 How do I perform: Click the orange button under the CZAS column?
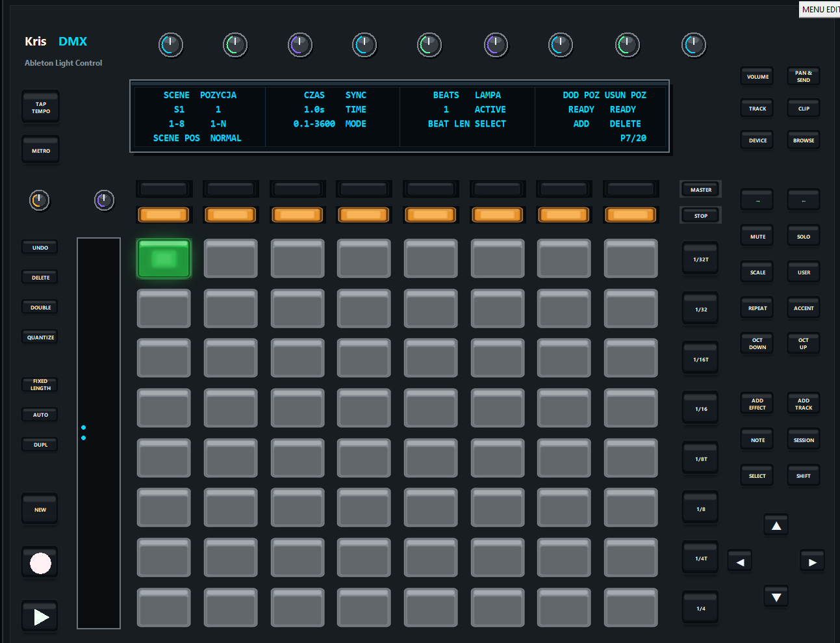point(298,215)
